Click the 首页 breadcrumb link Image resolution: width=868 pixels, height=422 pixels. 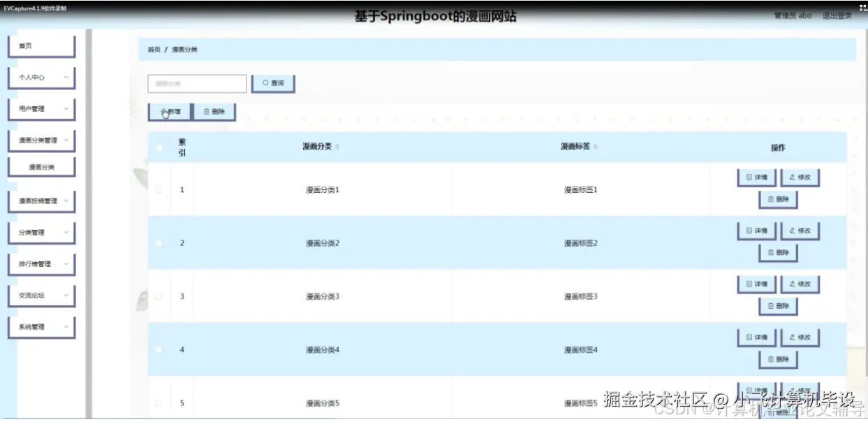pos(154,50)
